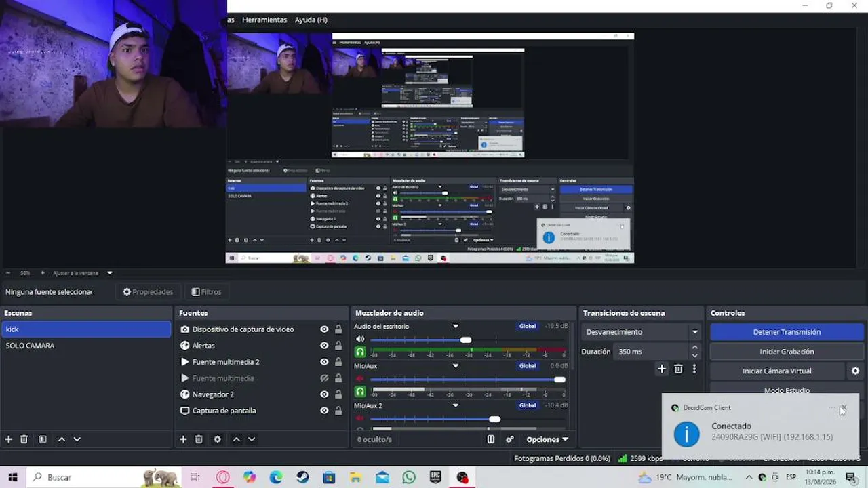Open WhatsApp from the taskbar
Image resolution: width=868 pixels, height=488 pixels.
[408, 477]
